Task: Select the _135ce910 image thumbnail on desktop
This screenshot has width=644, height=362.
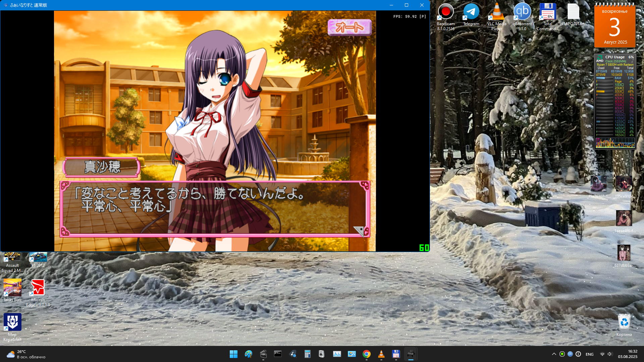Action: point(624,187)
